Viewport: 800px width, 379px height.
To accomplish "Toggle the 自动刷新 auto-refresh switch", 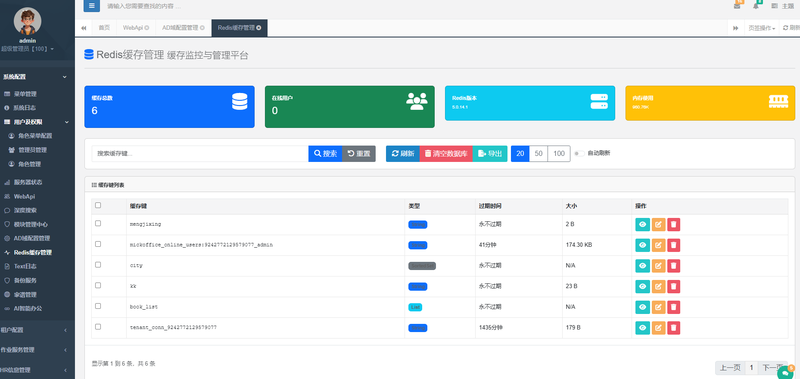I will tap(580, 154).
